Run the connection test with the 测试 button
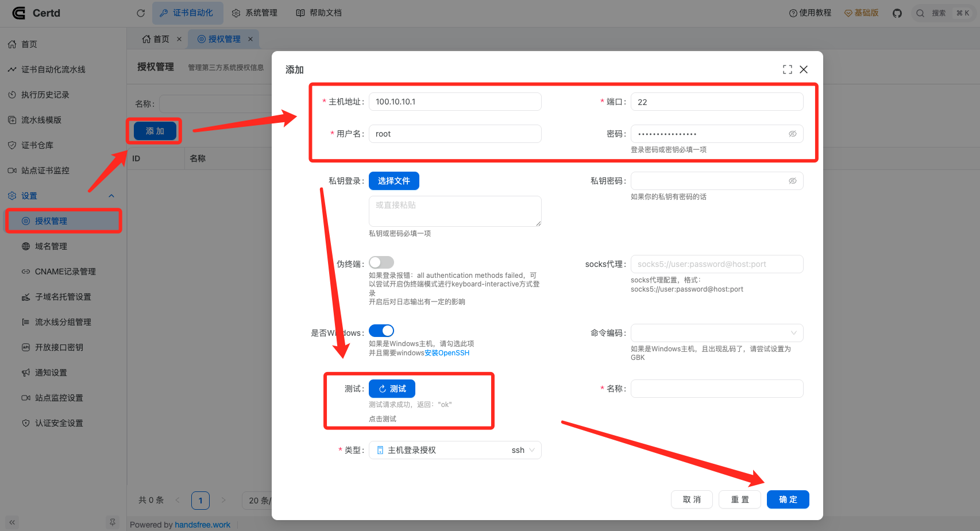The image size is (980, 531). click(x=392, y=389)
